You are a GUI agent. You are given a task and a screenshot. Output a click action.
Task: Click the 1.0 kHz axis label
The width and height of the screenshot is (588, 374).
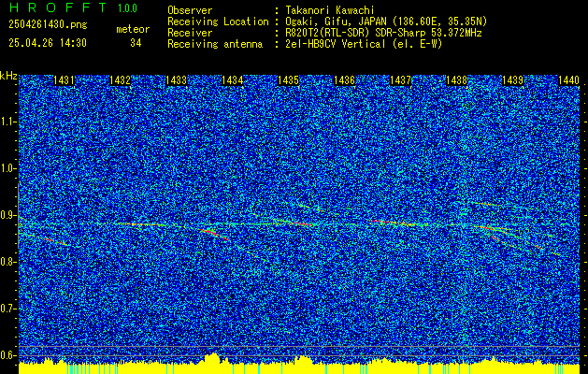tap(7, 168)
